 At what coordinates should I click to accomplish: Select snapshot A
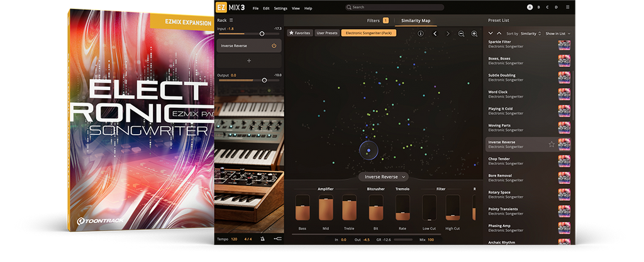[530, 8]
